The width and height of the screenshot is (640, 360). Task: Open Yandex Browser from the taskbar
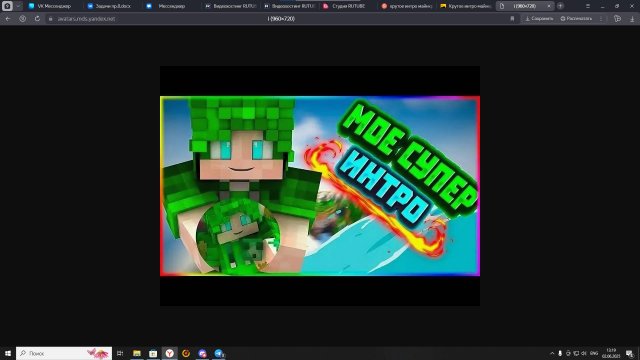[x=169, y=353]
